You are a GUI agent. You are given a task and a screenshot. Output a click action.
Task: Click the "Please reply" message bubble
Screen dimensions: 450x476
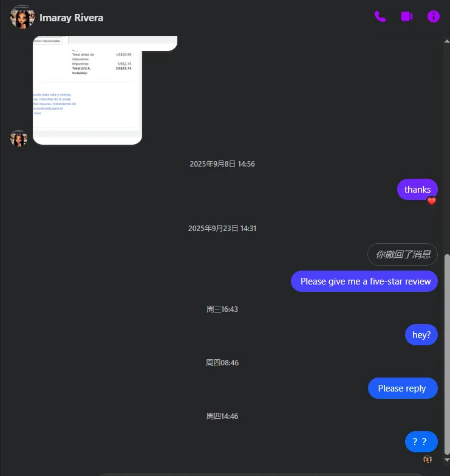pyautogui.click(x=403, y=388)
